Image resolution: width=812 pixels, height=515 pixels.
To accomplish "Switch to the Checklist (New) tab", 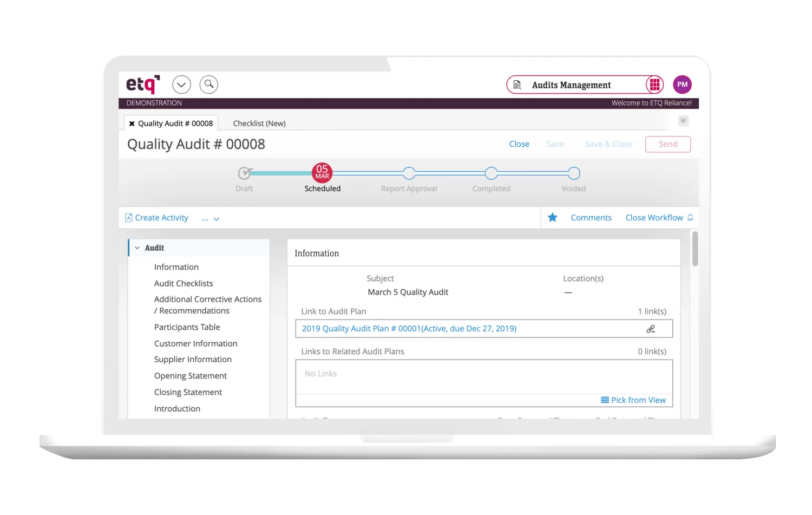I will pyautogui.click(x=259, y=123).
